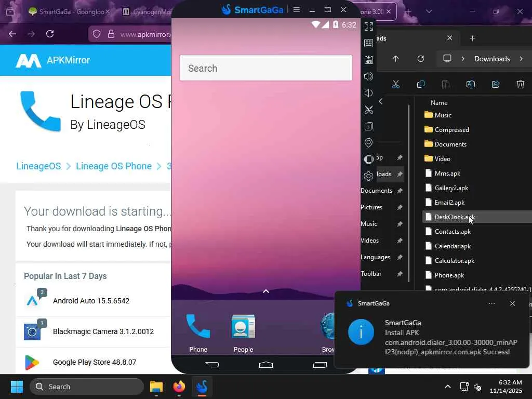Click Copy icon in File Explorer toolbar
This screenshot has height=399, width=532.
point(421,84)
